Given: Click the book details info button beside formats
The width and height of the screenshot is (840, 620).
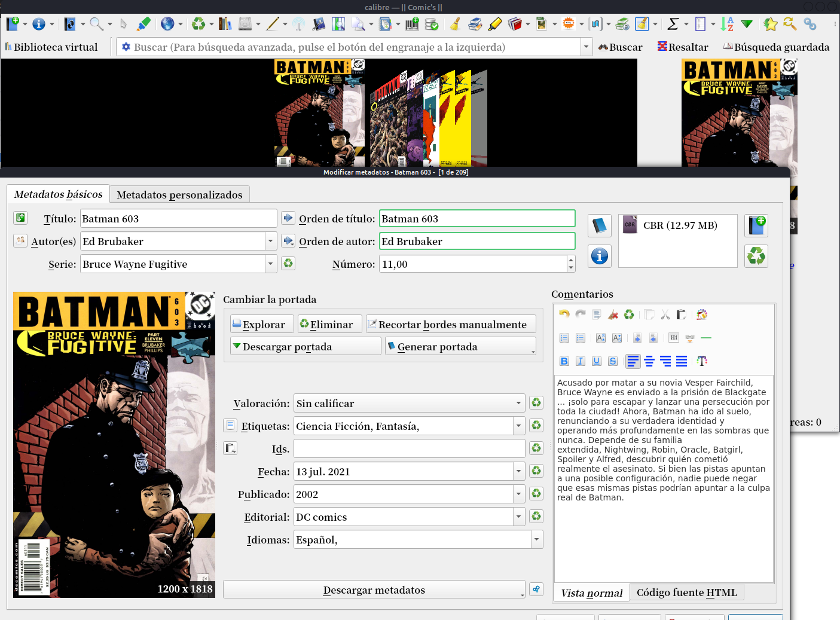Looking at the screenshot, I should [x=600, y=256].
